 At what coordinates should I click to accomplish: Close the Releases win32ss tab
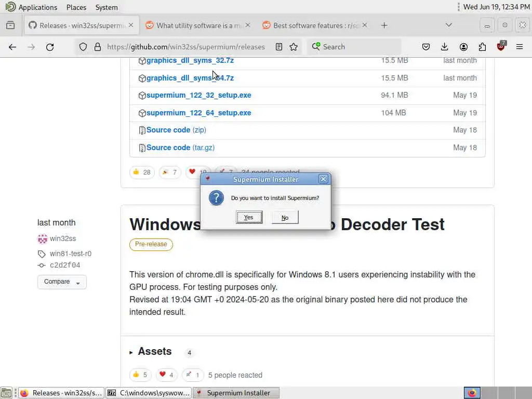(131, 25)
